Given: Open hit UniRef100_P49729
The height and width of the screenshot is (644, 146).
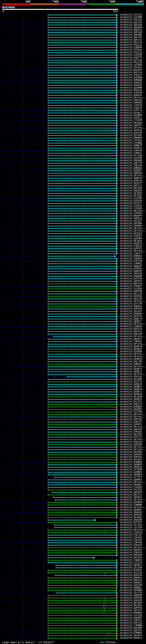Looking at the screenshot, I should [131, 20].
